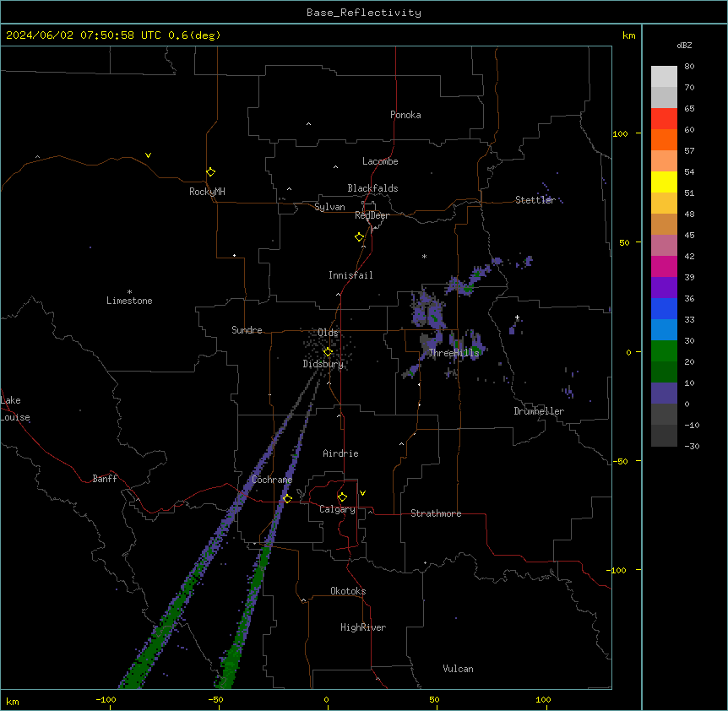Select the HighRiver label
The image size is (728, 711).
click(x=363, y=627)
